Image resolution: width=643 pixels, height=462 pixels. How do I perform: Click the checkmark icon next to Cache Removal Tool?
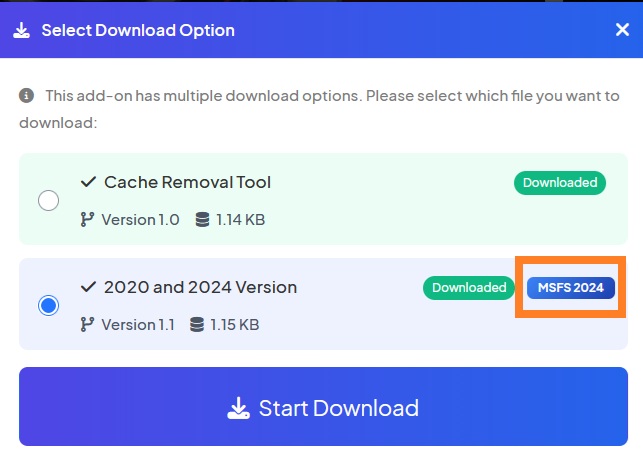88,183
